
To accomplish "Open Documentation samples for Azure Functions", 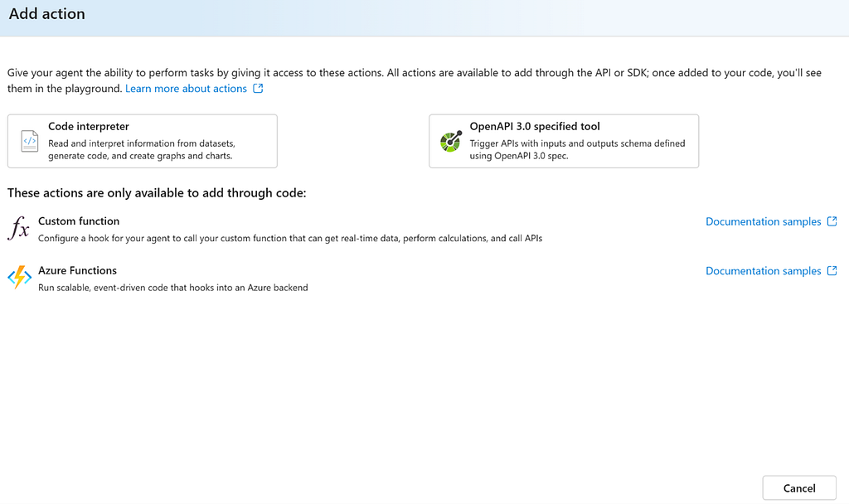I will click(763, 271).
